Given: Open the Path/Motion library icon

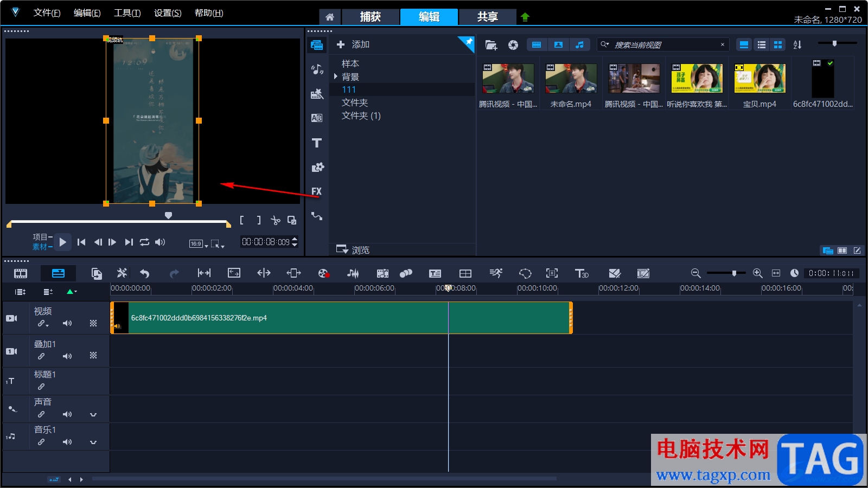Looking at the screenshot, I should click(x=317, y=216).
